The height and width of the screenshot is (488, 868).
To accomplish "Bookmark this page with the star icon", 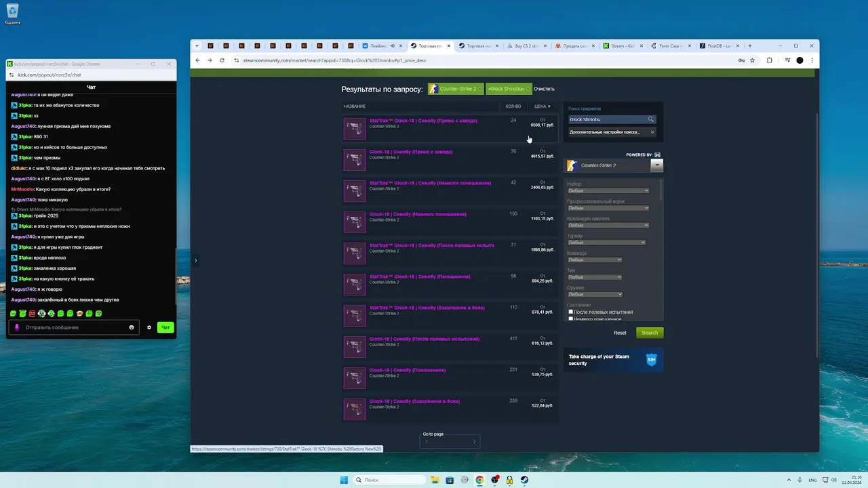I will (753, 60).
